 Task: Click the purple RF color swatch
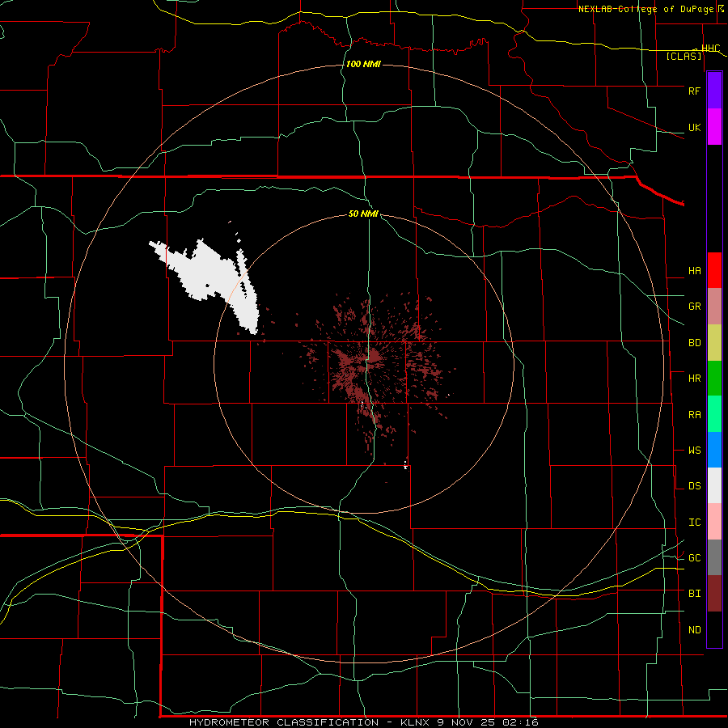coord(714,90)
